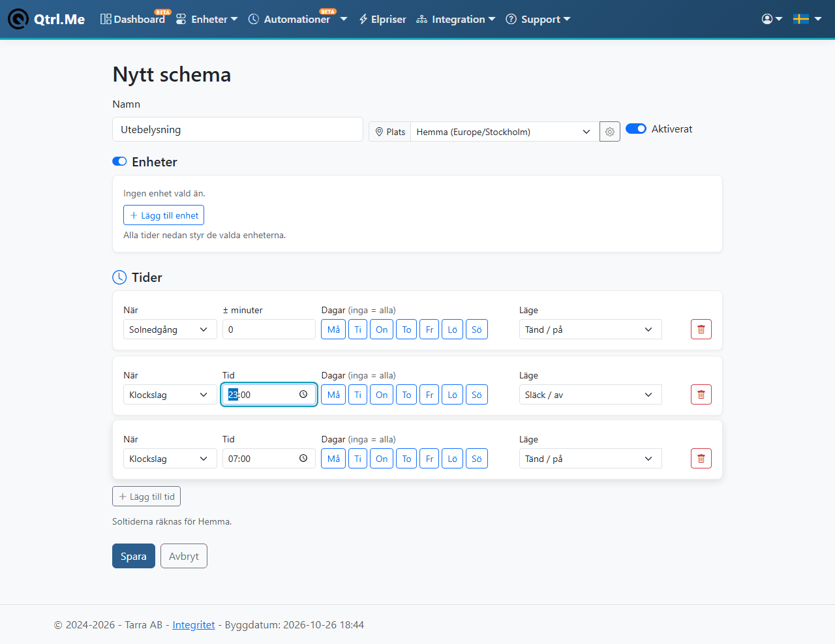835x644 pixels.
Task: Go to Elpriser
Action: pyautogui.click(x=382, y=19)
